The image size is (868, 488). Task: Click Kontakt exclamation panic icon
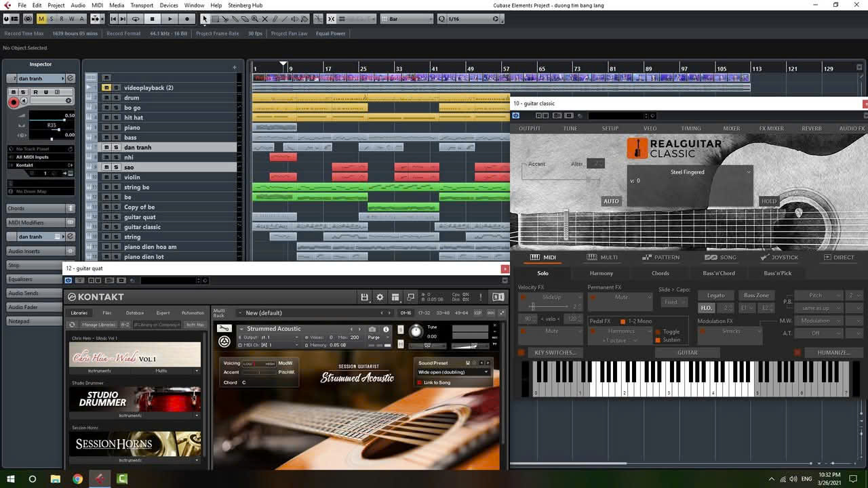(481, 297)
